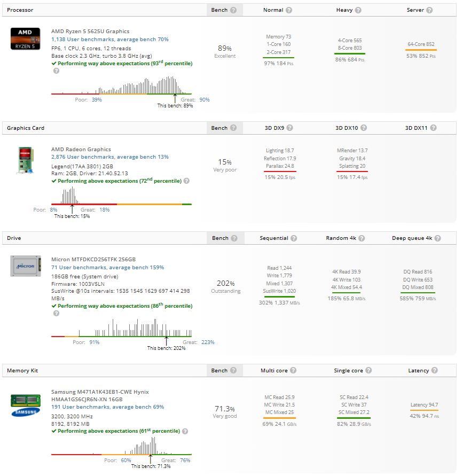Image resolution: width=462 pixels, height=476 pixels.
Task: Click the Micron MTFDKCD256TFK 256GB title
Action: click(x=93, y=259)
